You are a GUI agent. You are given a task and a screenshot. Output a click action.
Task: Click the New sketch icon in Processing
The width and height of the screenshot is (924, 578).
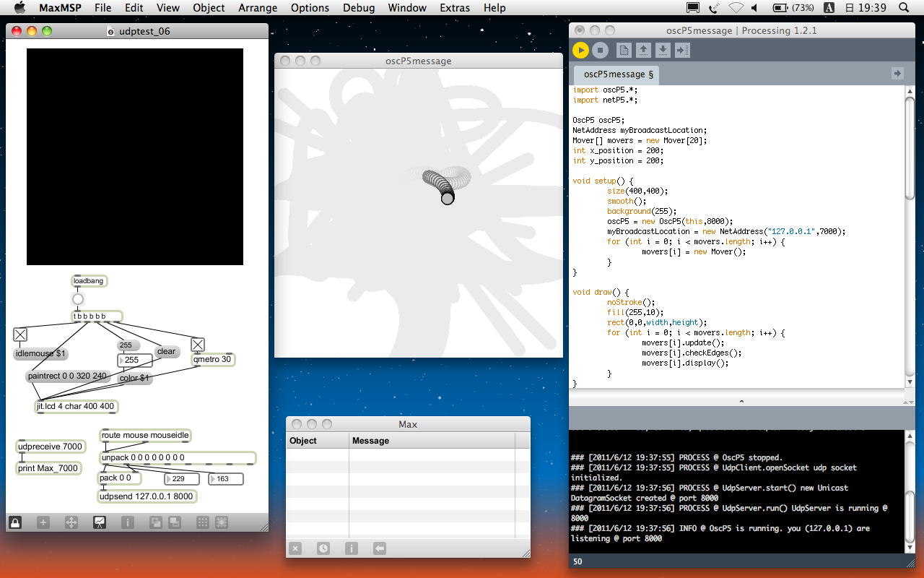point(624,50)
